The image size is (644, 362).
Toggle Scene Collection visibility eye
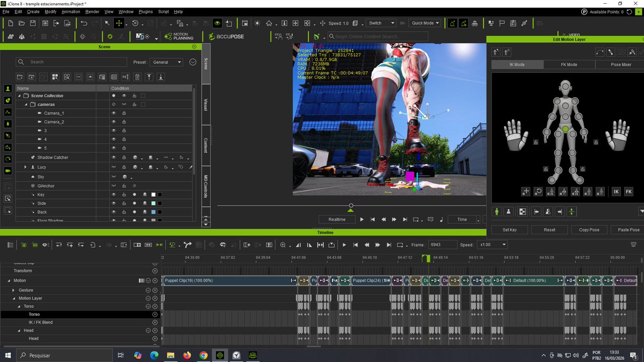point(124,95)
